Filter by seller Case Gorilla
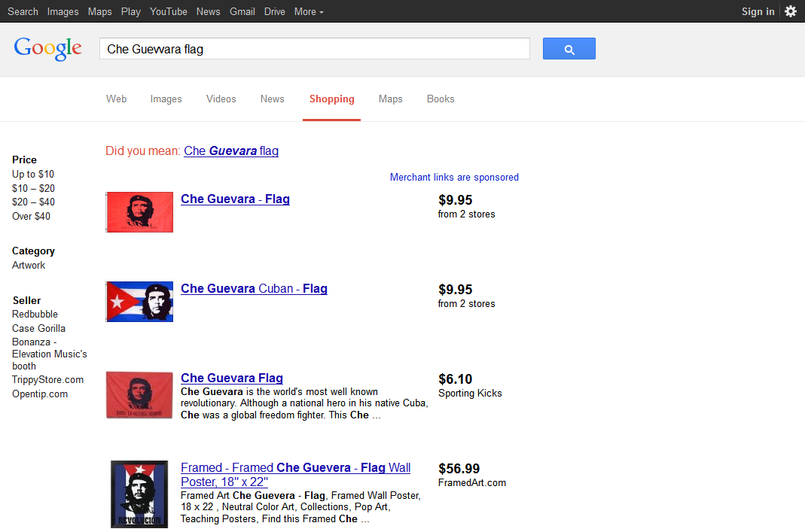Viewport: 805px width, 532px height. coord(38,328)
